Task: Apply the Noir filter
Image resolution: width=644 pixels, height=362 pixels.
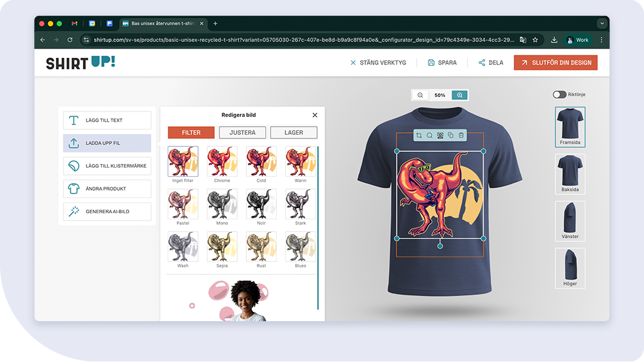Action: 261,204
